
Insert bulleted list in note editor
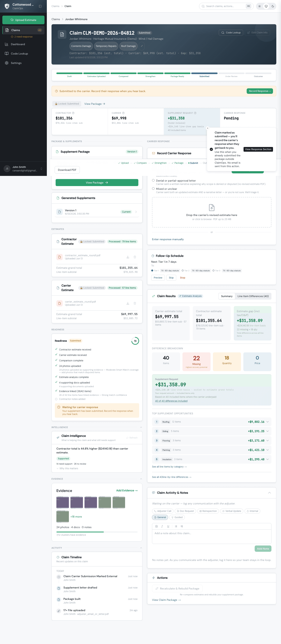(176, 526)
